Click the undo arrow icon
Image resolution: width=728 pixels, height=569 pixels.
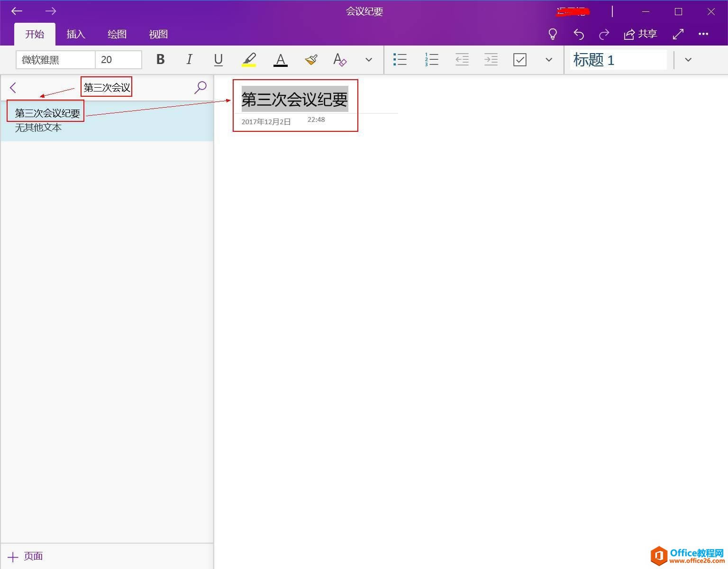tap(578, 34)
